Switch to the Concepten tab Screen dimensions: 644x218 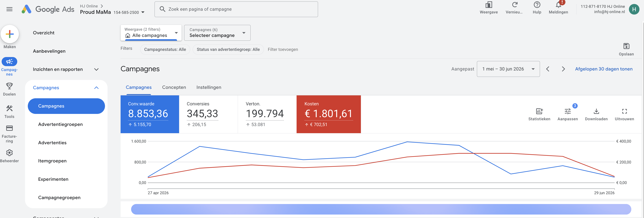[174, 87]
